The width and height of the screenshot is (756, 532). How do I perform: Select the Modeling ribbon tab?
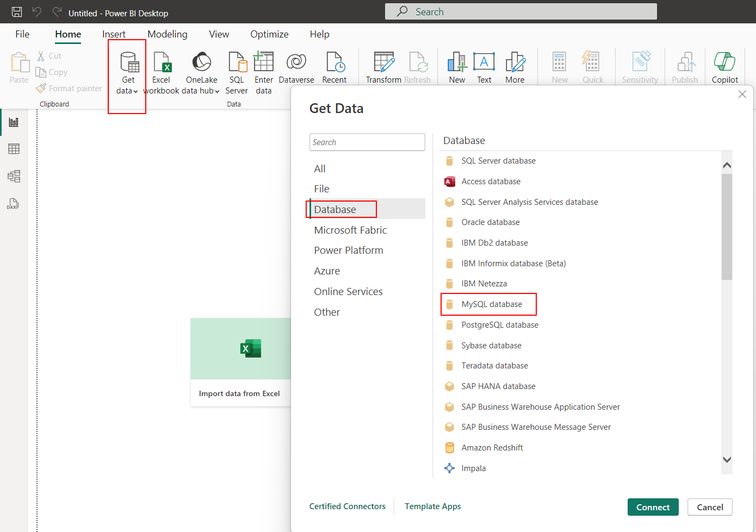(x=168, y=34)
